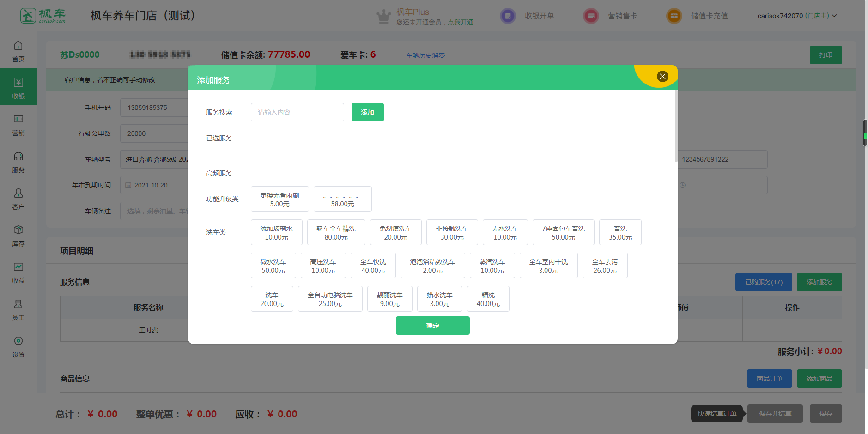
Task: Select the 营销 marketing sidebar icon
Action: point(18,120)
